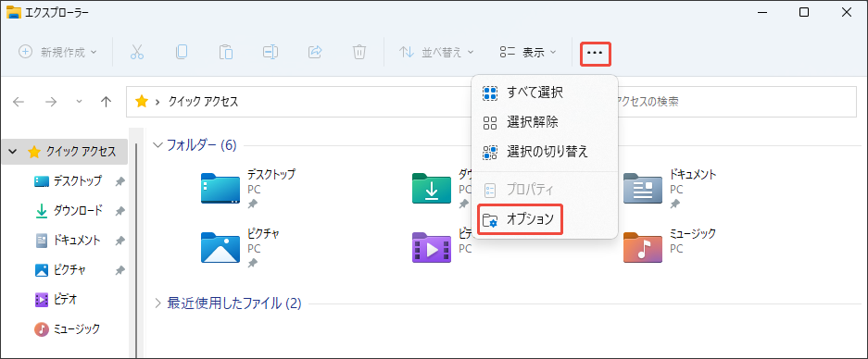Click the Copy icon in toolbar
The height and width of the screenshot is (359, 868).
(x=181, y=52)
